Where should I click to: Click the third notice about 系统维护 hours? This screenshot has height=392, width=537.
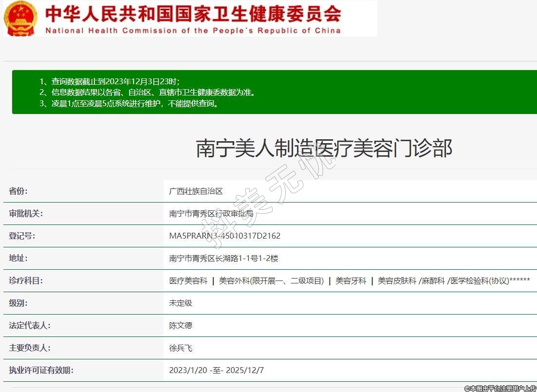[x=129, y=103]
